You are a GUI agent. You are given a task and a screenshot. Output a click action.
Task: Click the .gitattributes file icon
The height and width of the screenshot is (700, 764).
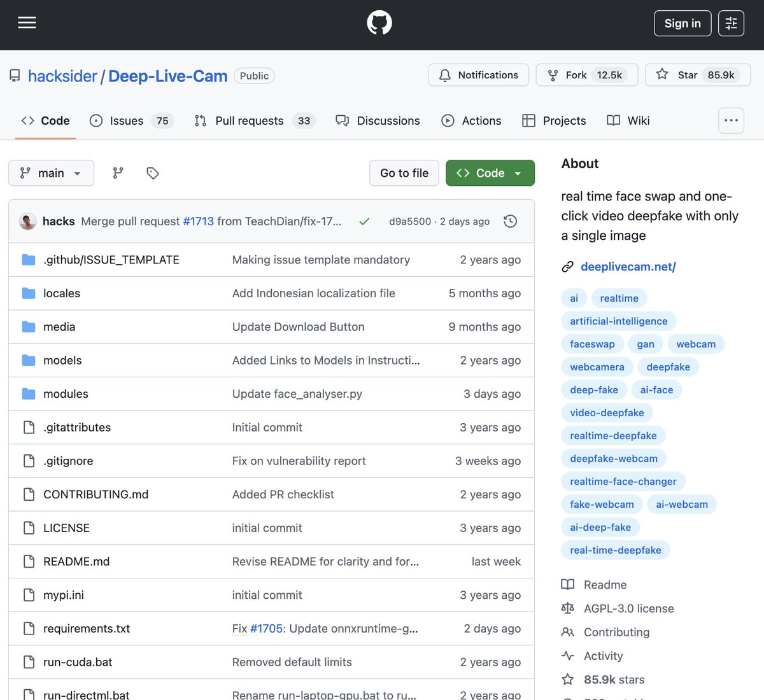29,428
